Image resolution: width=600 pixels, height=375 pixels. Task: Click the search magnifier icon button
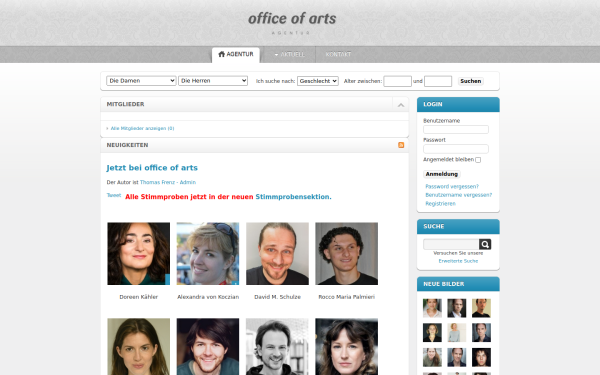(x=485, y=244)
